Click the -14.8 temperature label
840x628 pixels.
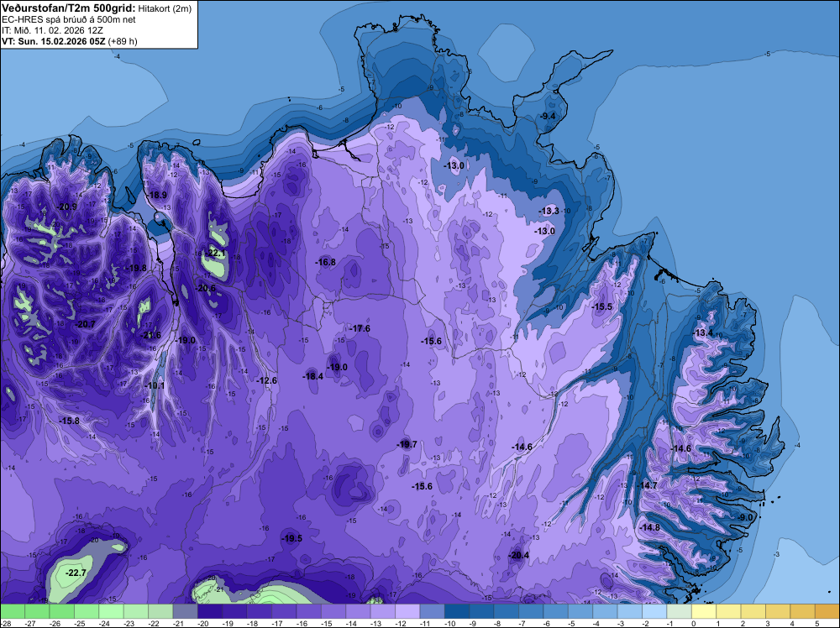point(650,527)
